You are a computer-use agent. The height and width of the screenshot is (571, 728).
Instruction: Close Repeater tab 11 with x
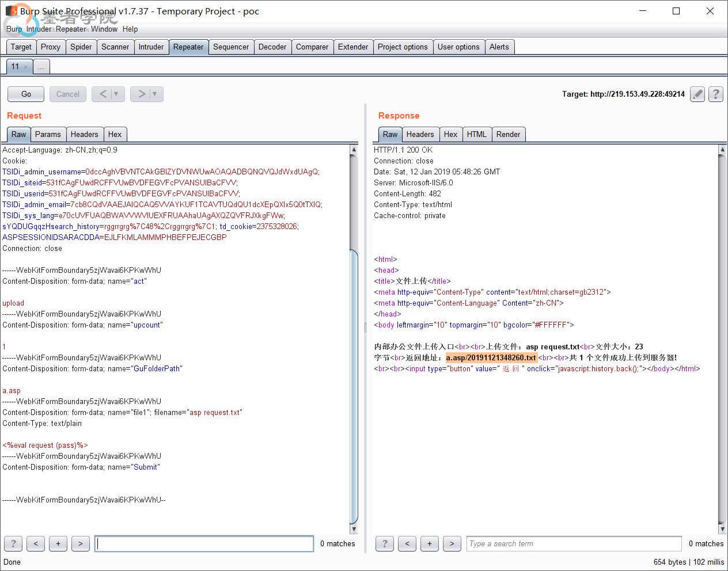[x=25, y=67]
